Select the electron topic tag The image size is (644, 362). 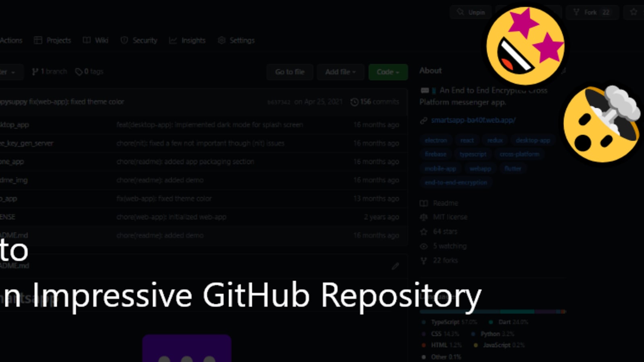point(436,140)
